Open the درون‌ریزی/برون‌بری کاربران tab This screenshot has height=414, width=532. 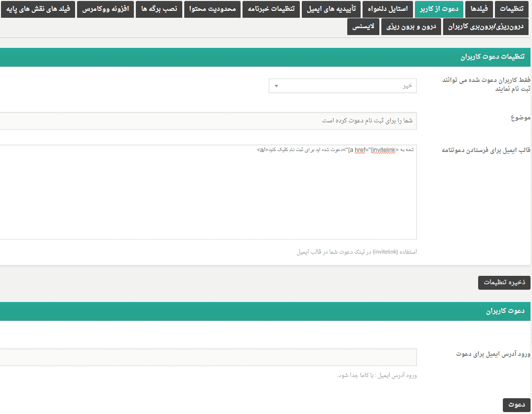[x=486, y=27]
